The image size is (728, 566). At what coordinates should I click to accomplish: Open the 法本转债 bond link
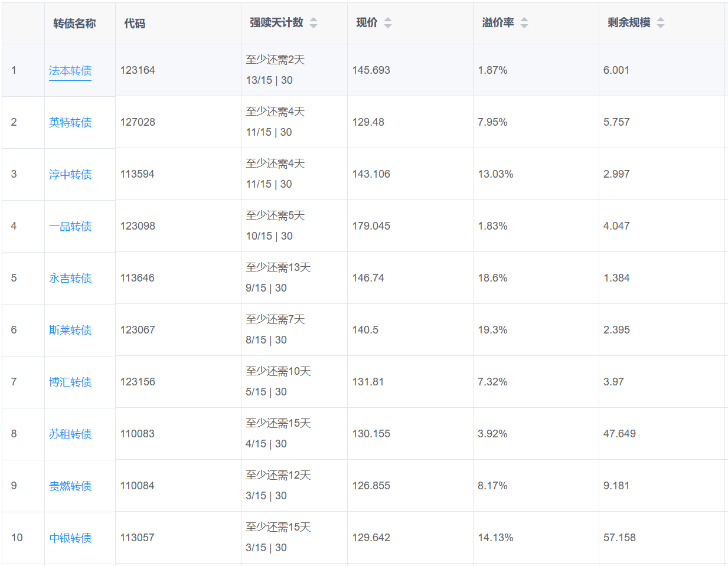pos(70,71)
